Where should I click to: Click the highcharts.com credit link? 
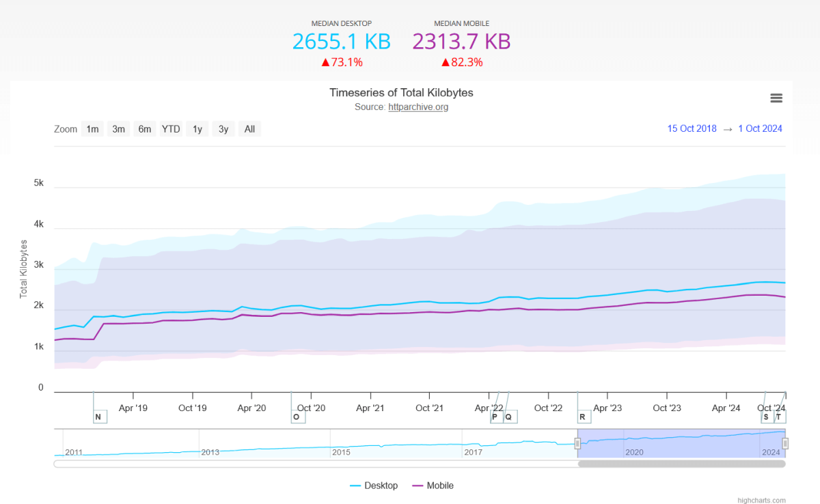(x=761, y=500)
